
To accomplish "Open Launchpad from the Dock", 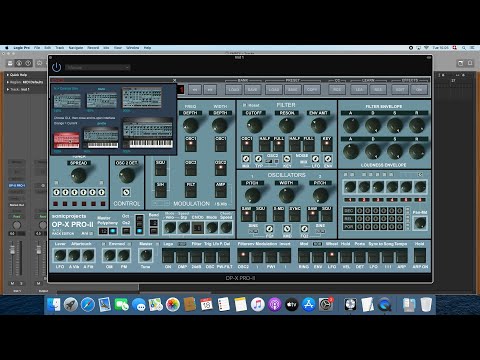I will coord(71,305).
